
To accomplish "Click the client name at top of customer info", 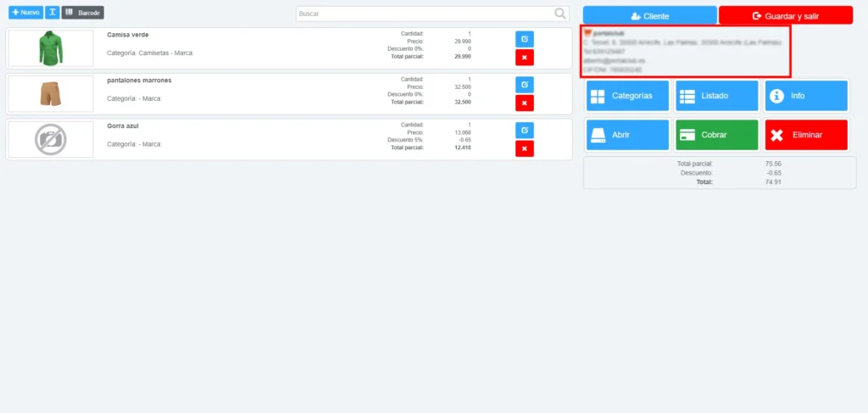I will (609, 34).
